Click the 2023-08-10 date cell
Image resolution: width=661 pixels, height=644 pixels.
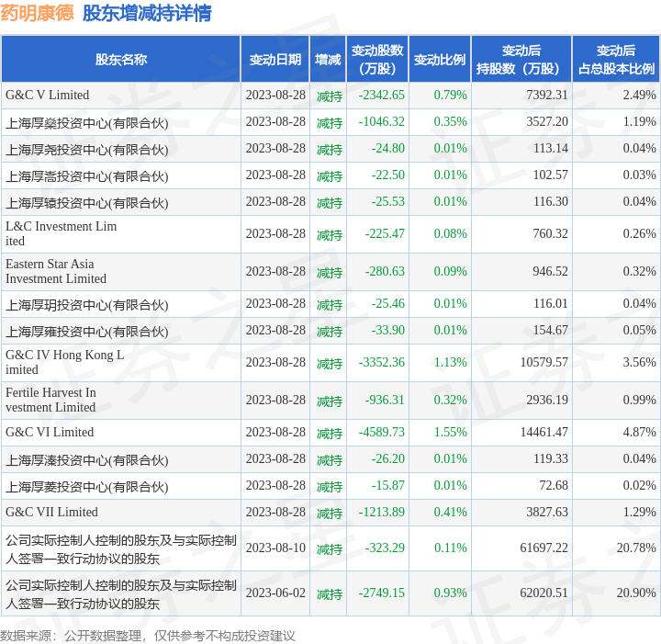pos(275,548)
